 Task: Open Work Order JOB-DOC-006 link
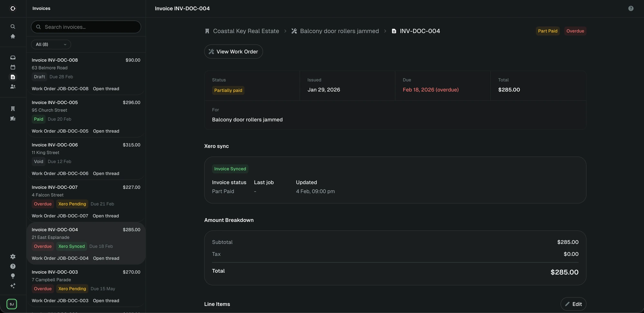coord(60,174)
